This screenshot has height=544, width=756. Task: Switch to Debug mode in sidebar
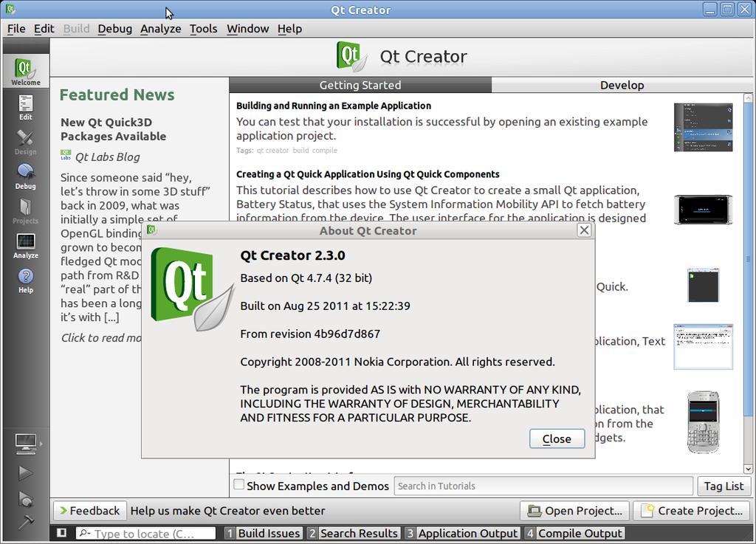point(26,176)
